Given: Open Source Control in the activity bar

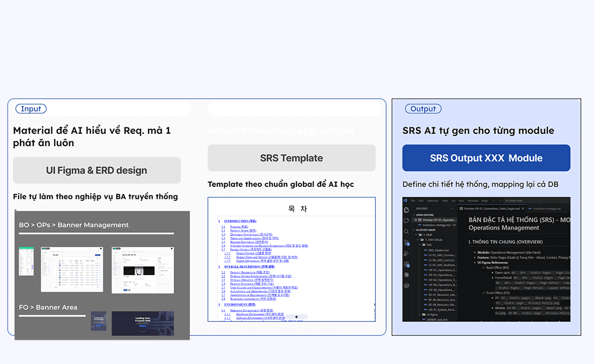Looking at the screenshot, I should 407,242.
